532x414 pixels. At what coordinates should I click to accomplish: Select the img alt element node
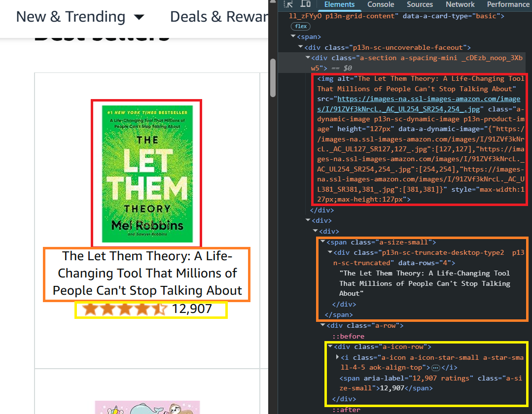pyautogui.click(x=421, y=139)
